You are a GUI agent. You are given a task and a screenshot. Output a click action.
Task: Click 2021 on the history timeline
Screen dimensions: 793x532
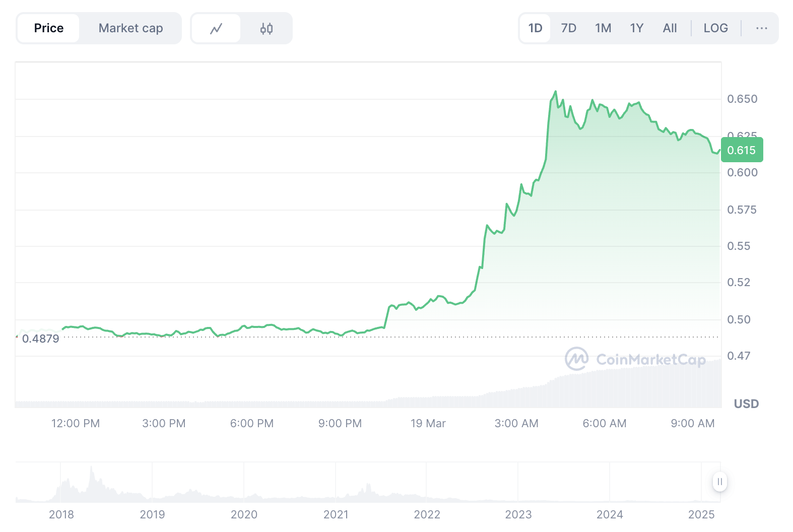(336, 514)
